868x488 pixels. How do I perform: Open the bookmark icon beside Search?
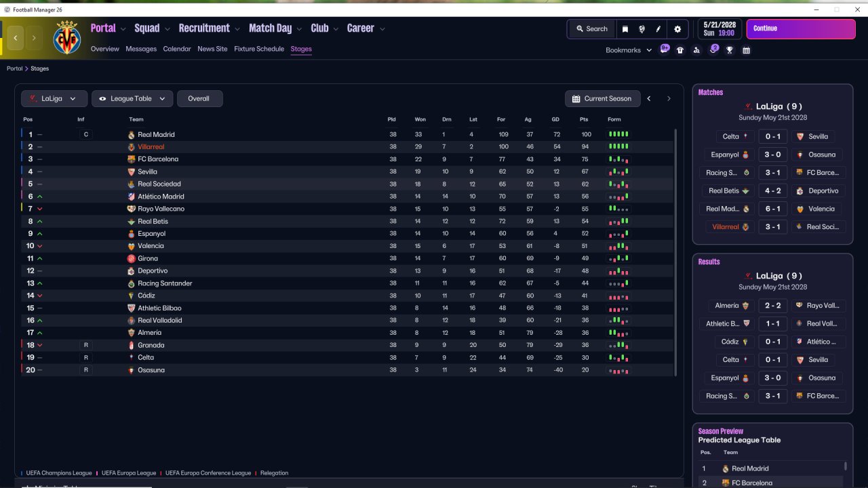[x=625, y=29]
